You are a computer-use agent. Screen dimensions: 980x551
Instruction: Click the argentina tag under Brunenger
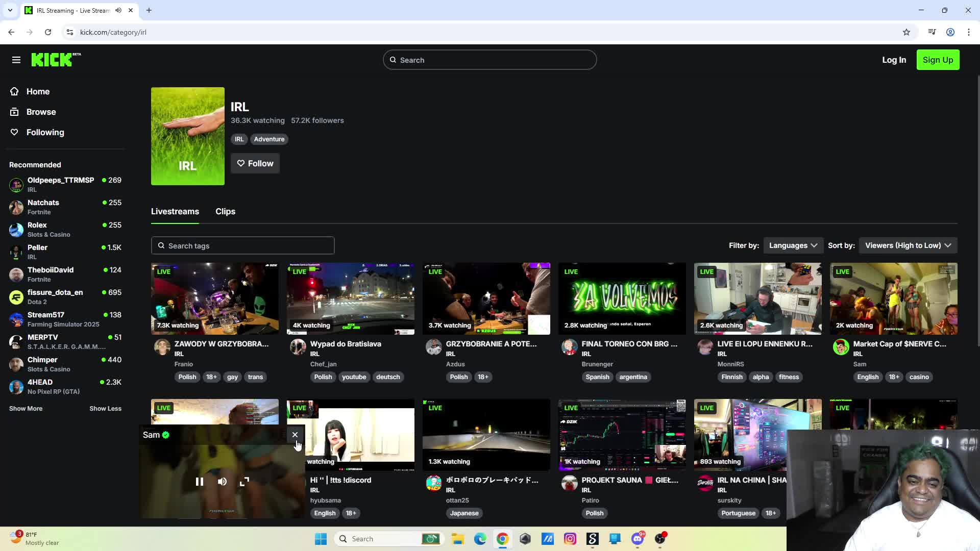pos(633,377)
